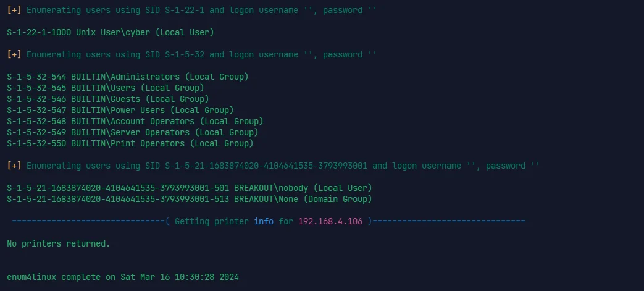Click the BREAKOUT\nobody local user line
Screen dimensions: 644x291
(x=190, y=188)
